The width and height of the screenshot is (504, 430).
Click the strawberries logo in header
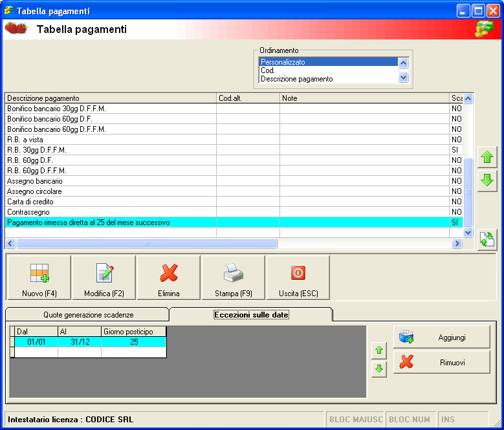point(16,28)
